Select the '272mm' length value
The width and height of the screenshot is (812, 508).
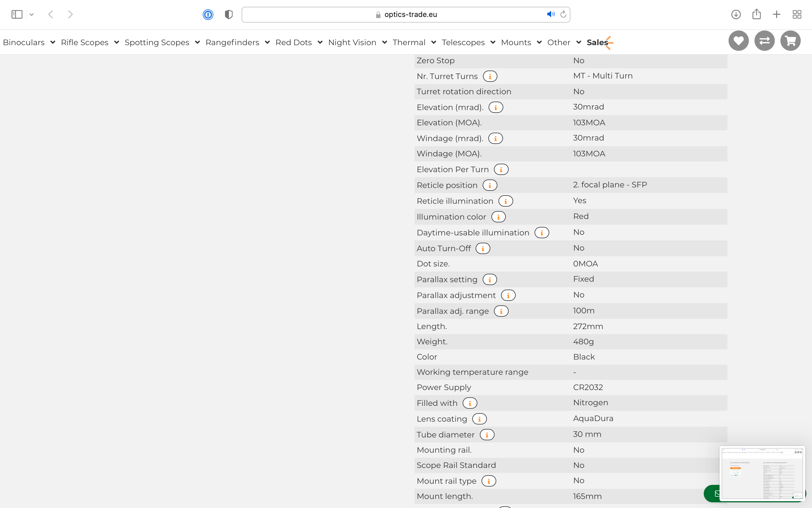pos(588,327)
